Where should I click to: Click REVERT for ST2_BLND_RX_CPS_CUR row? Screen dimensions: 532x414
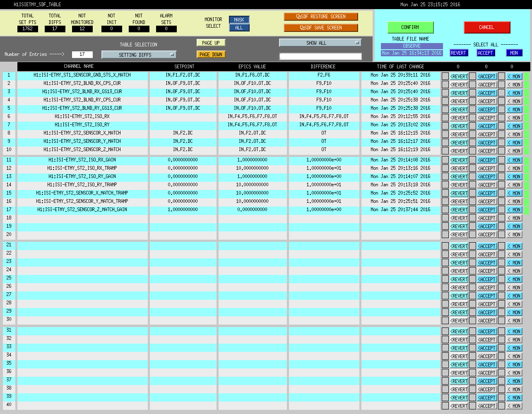tap(459, 85)
